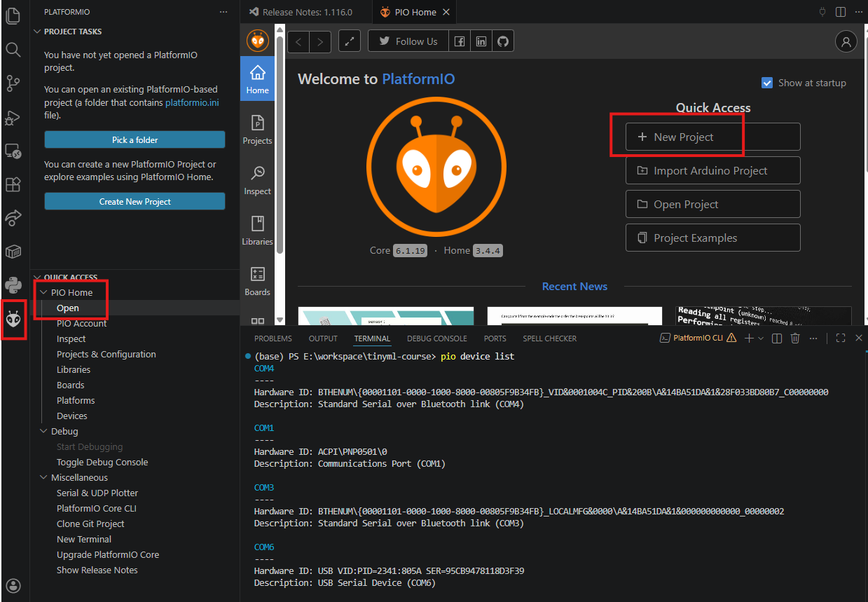Click the Project Examples button
Viewport: 868px width, 602px height.
click(x=713, y=238)
